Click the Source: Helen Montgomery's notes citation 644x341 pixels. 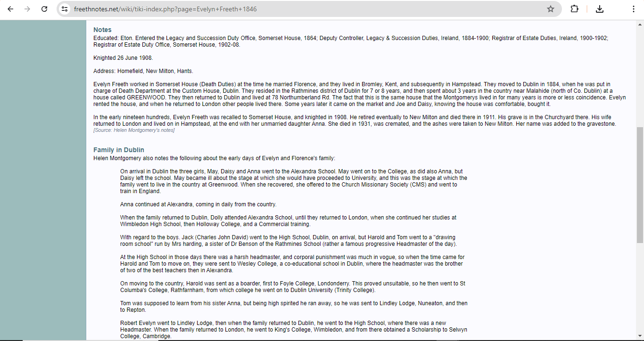click(x=134, y=130)
